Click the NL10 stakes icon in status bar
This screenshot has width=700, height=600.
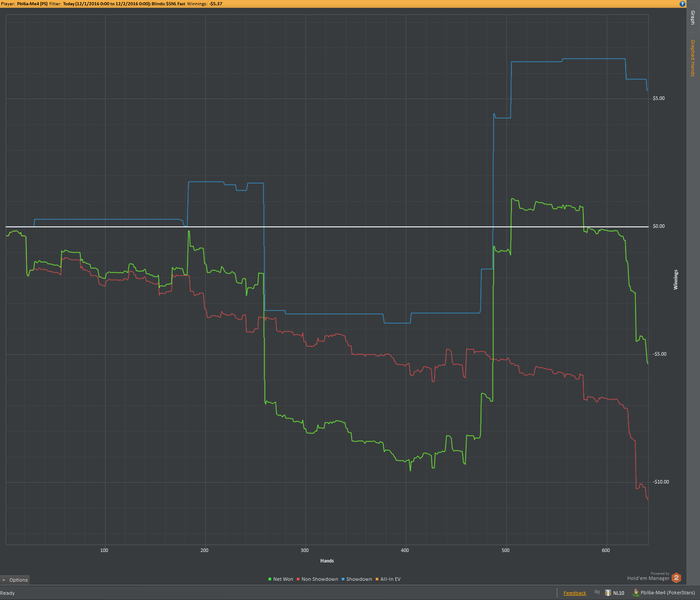click(x=608, y=593)
